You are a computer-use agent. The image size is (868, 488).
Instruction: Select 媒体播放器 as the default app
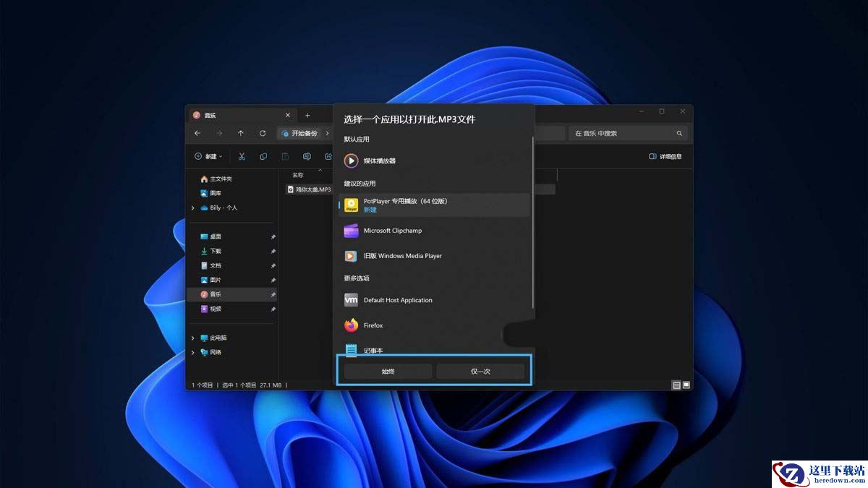(380, 160)
